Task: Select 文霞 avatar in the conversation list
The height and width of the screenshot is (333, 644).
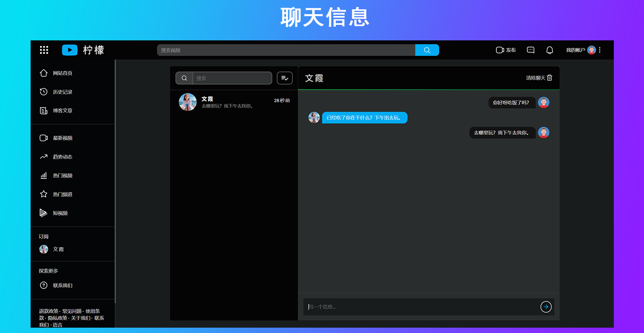Action: pyautogui.click(x=188, y=102)
